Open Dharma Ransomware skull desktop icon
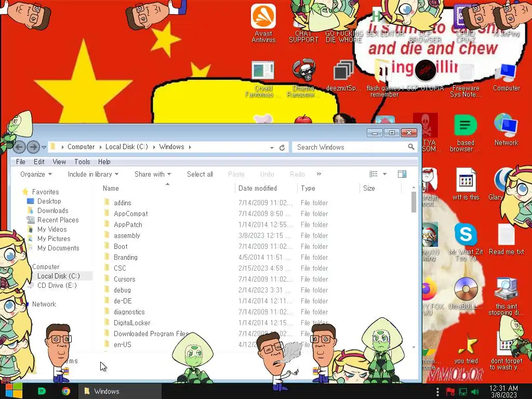Screen dimensions: 532x399 303,78
